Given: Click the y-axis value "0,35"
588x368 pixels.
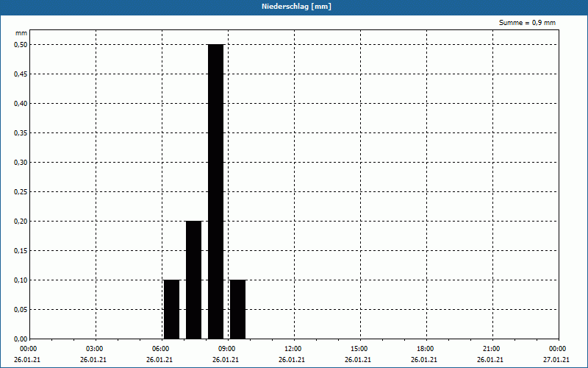Looking at the screenshot, I should click(x=21, y=133).
